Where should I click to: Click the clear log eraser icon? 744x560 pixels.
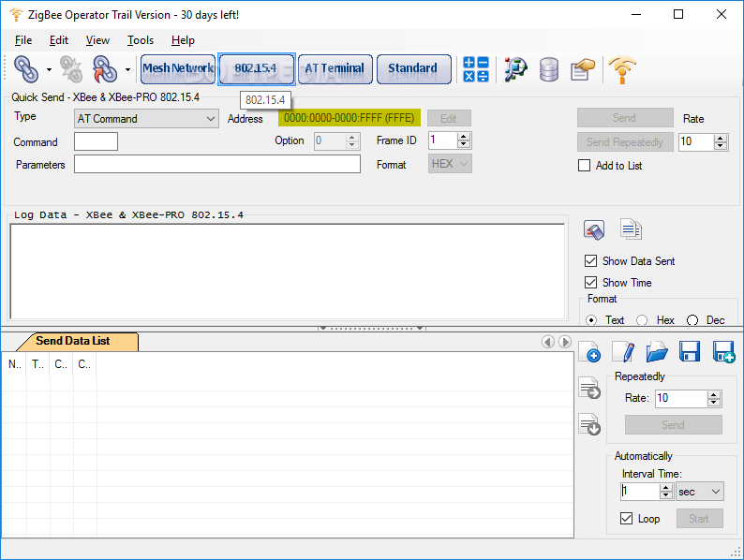(594, 231)
